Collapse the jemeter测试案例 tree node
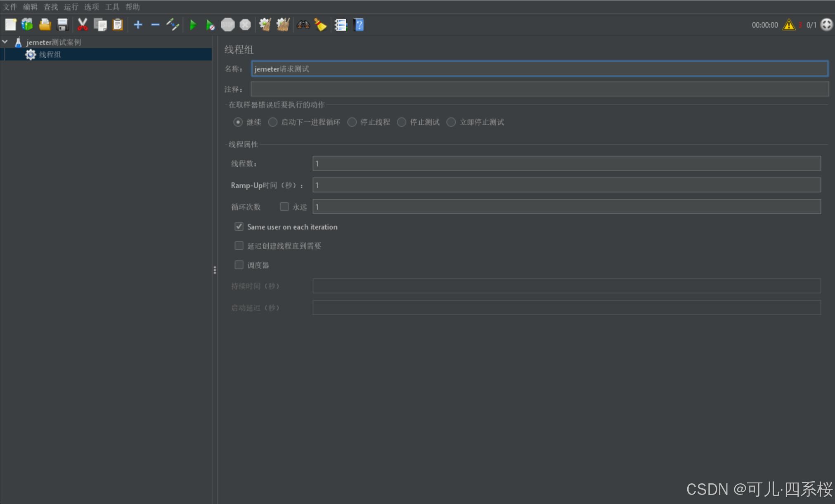 (x=5, y=42)
